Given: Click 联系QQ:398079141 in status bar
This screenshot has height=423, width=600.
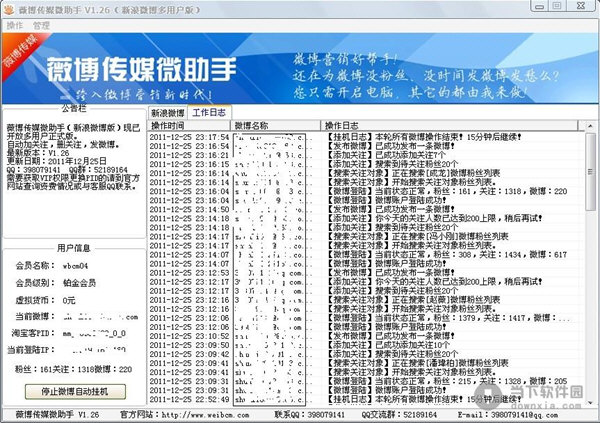Looking at the screenshot, I should click(x=310, y=415).
